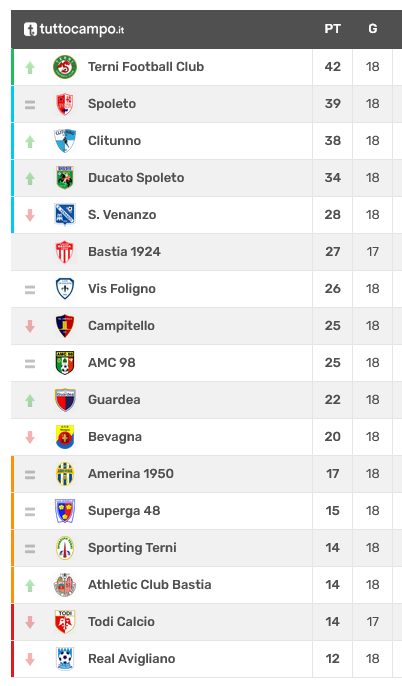The height and width of the screenshot is (686, 402).
Task: Open Vis Foligno team link
Action: coord(122,289)
